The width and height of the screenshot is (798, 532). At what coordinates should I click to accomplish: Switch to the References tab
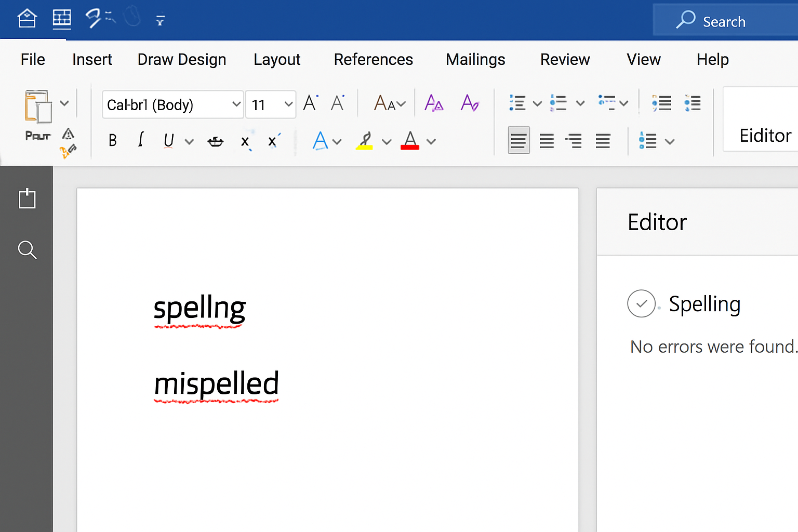[373, 59]
